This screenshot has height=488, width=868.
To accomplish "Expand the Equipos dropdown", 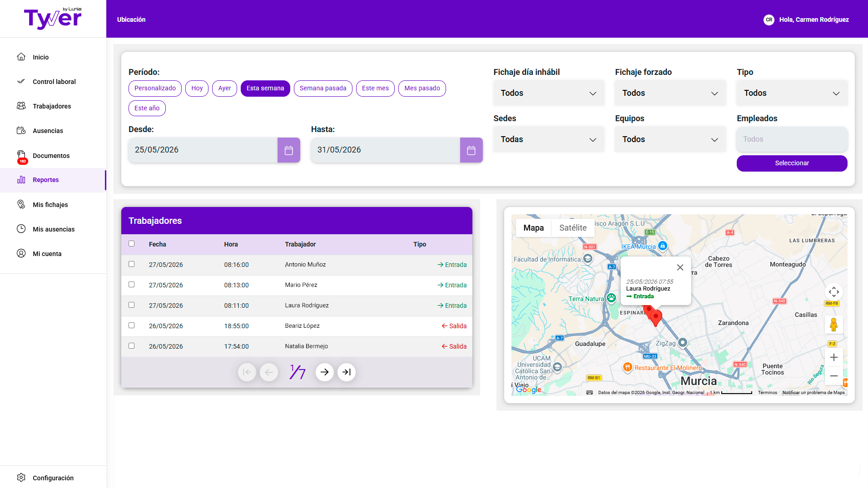I will [670, 139].
